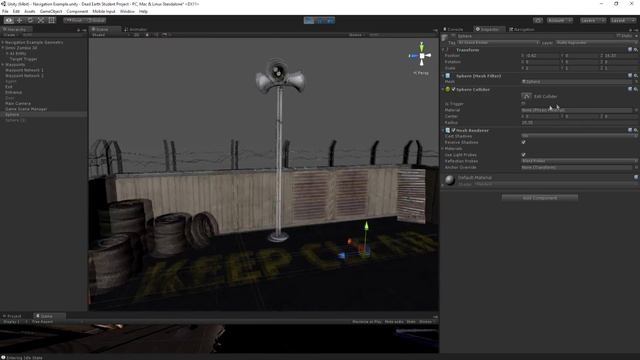640x360 pixels.
Task: Toggle 2D mode in Scene view
Action: (x=136, y=35)
